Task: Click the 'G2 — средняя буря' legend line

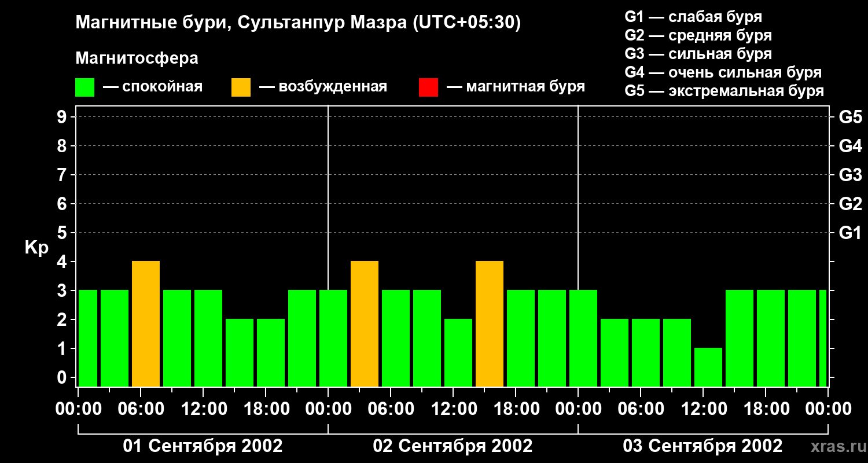Action: coord(698,35)
